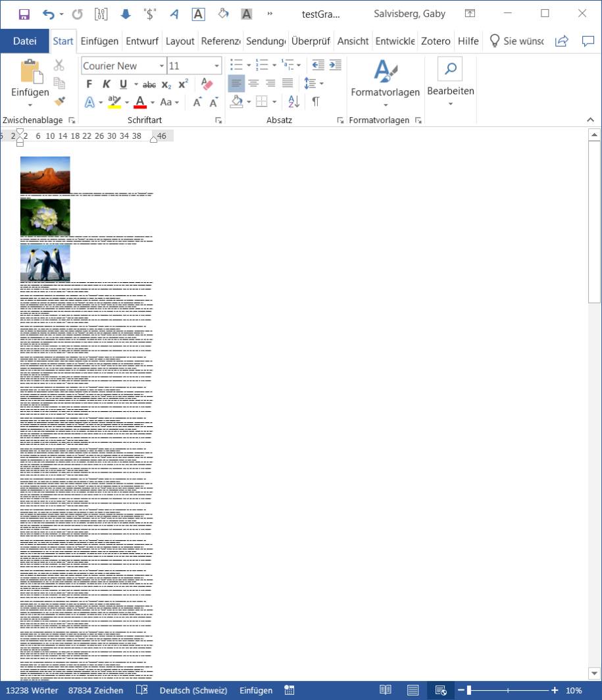
Task: Open the Zotero ribbon tab
Action: tap(435, 41)
